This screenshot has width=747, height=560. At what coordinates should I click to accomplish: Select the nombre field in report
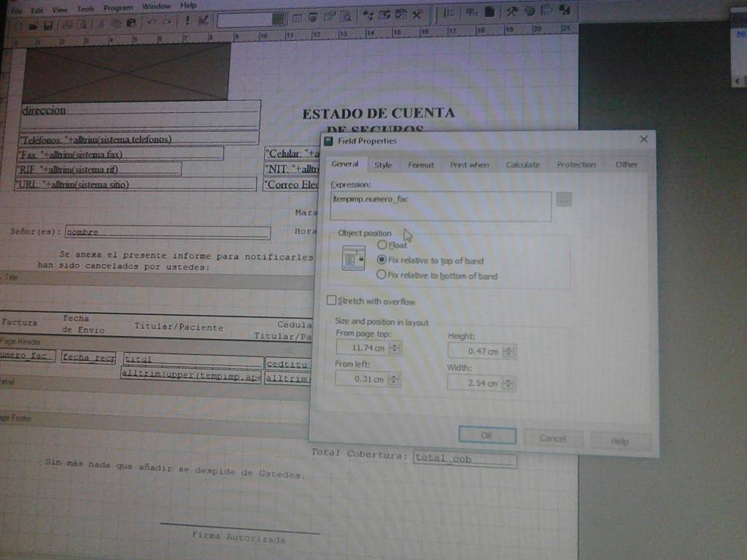(x=168, y=233)
